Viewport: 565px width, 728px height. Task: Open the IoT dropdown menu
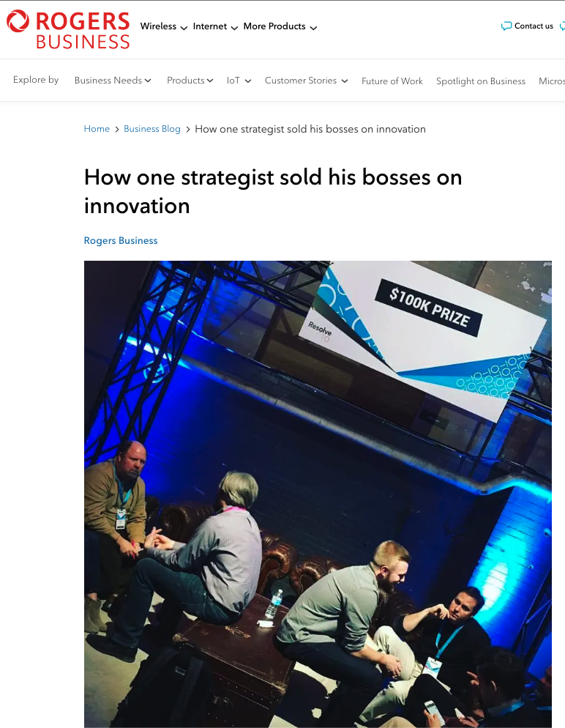(239, 81)
